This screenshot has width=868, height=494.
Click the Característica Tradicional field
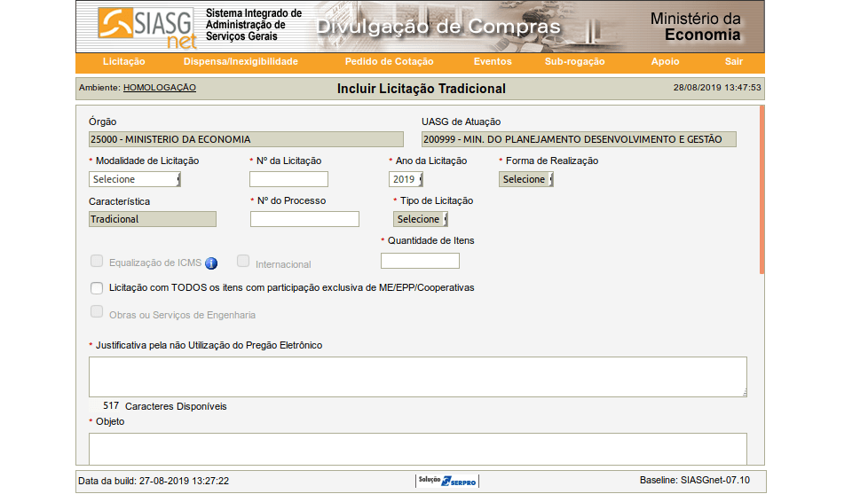(x=153, y=219)
